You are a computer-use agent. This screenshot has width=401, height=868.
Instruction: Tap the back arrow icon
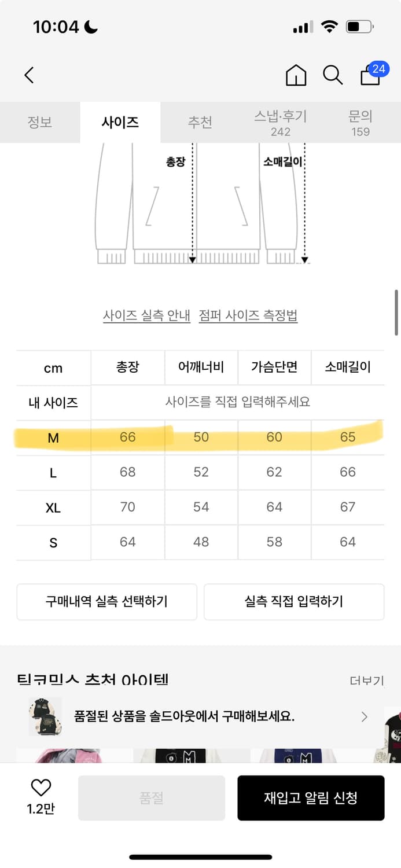pos(29,75)
